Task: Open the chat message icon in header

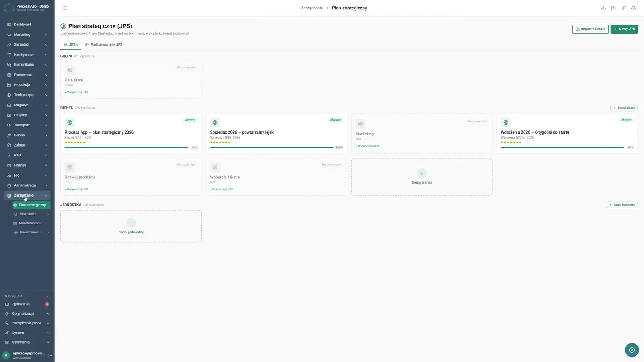Action: (x=613, y=8)
